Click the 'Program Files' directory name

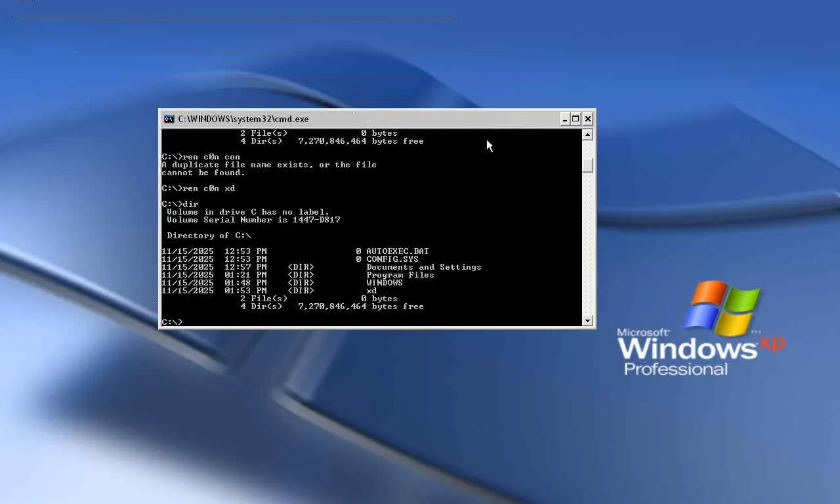400,275
